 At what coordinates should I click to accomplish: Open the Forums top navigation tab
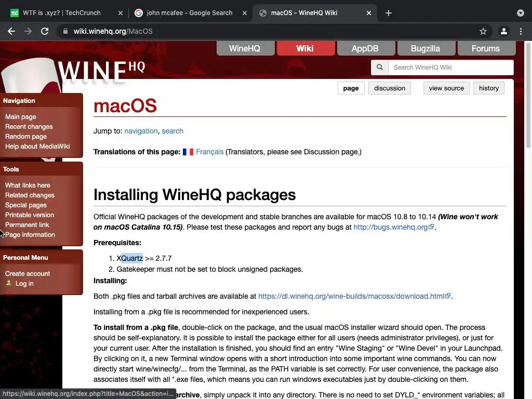point(486,48)
